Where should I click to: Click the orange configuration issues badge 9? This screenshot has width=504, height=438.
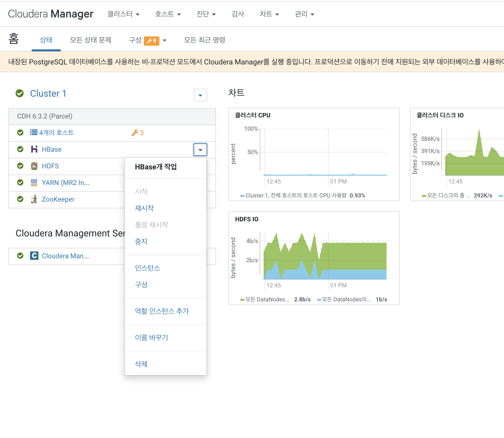152,41
